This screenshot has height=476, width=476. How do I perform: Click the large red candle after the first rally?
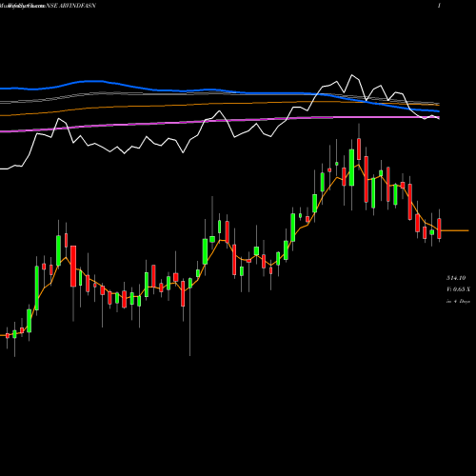click(73, 266)
